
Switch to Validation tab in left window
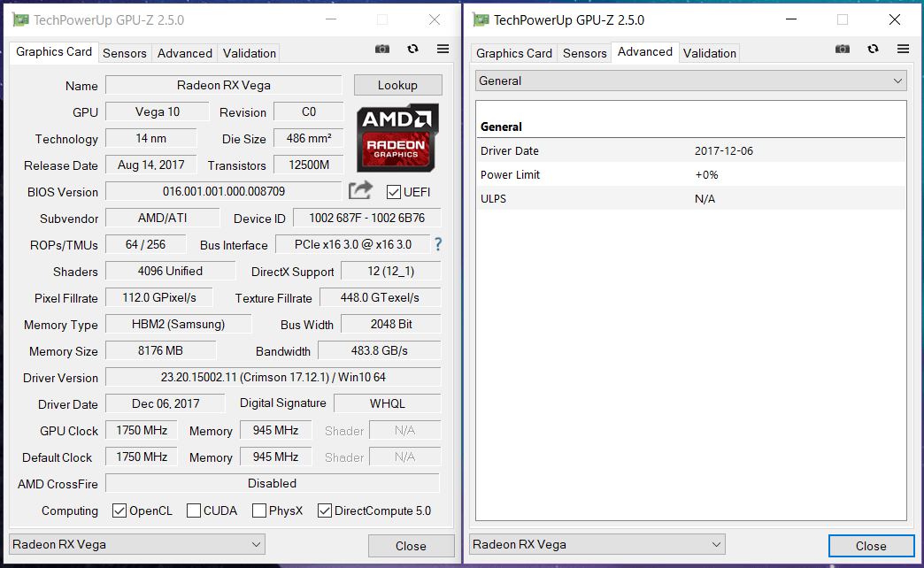(x=250, y=53)
